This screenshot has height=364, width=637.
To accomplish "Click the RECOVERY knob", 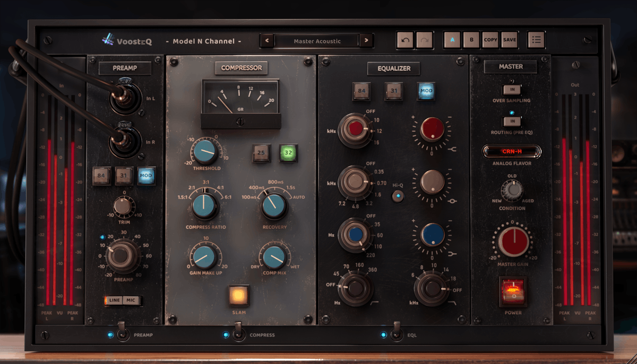I will click(274, 206).
